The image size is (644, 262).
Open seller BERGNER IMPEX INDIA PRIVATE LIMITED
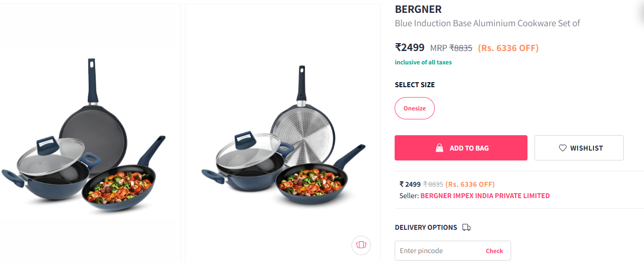[x=485, y=196]
